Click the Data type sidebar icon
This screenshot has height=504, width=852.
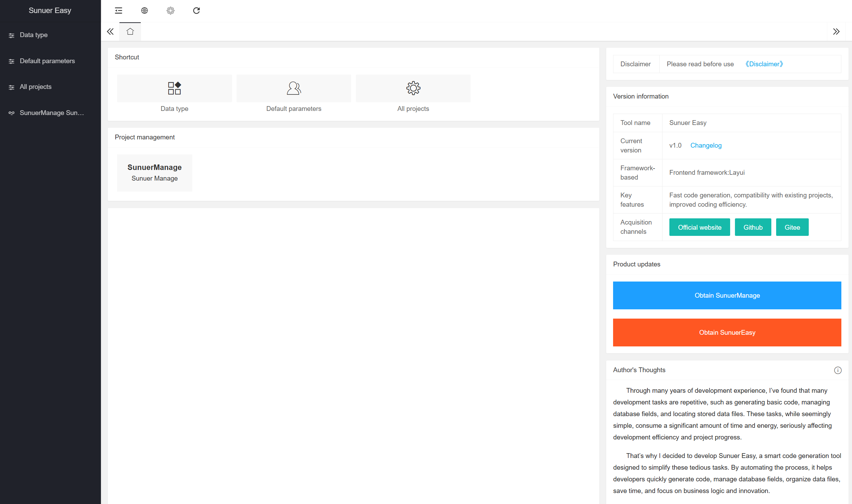click(12, 35)
